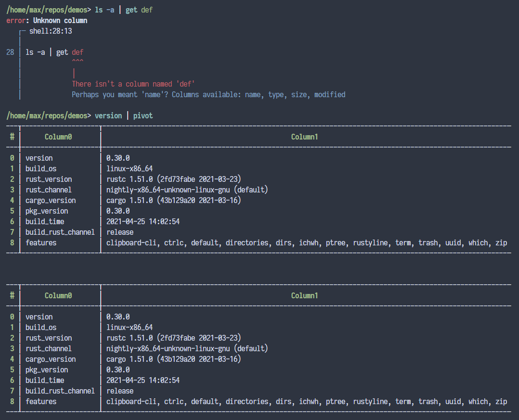Select line number 28 in the error trace
The width and height of the screenshot is (519, 420).
[x=10, y=52]
